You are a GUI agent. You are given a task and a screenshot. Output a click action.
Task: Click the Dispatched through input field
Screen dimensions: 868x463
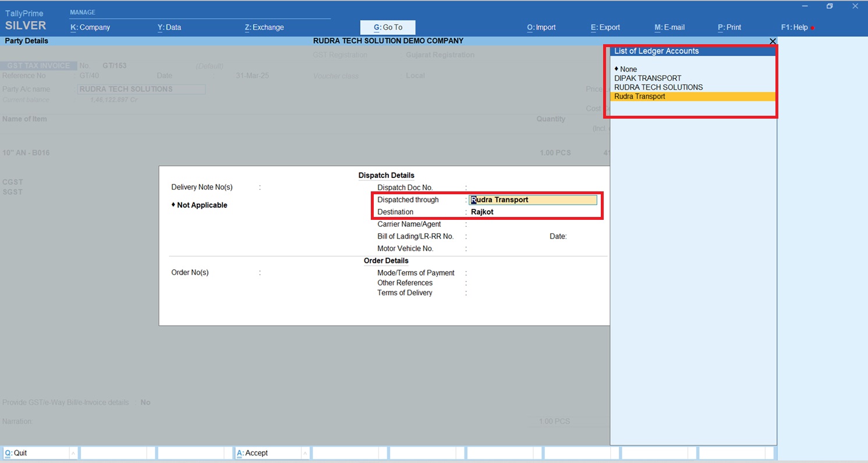[533, 200]
